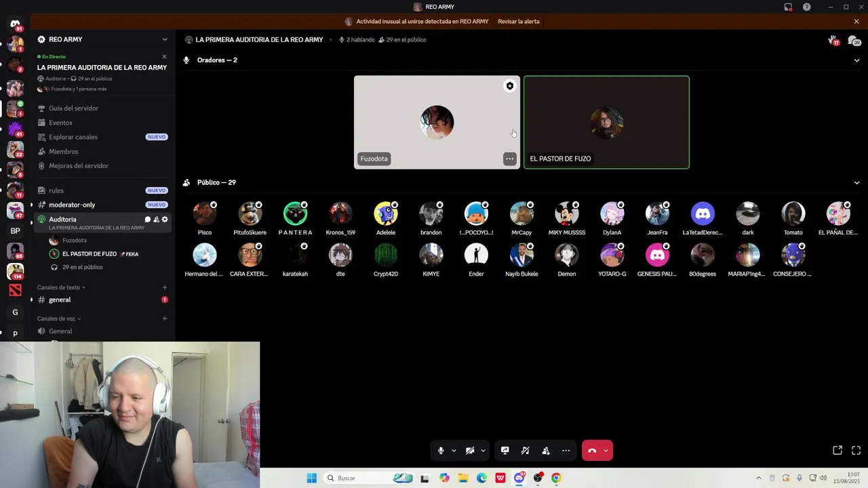Open volume control in system tray

[823, 478]
